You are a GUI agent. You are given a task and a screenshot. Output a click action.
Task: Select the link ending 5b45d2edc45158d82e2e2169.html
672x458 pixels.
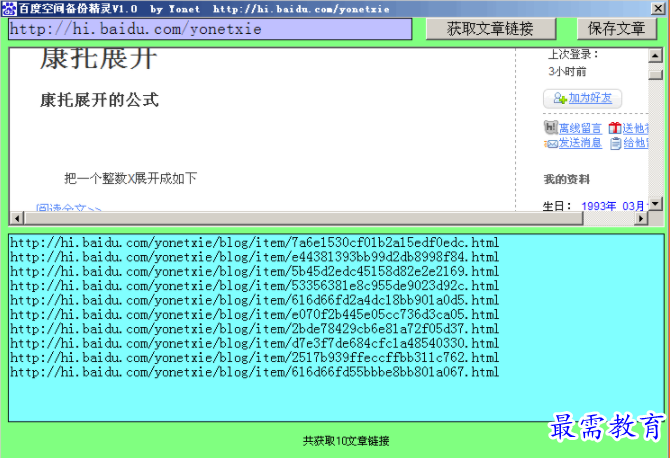255,272
